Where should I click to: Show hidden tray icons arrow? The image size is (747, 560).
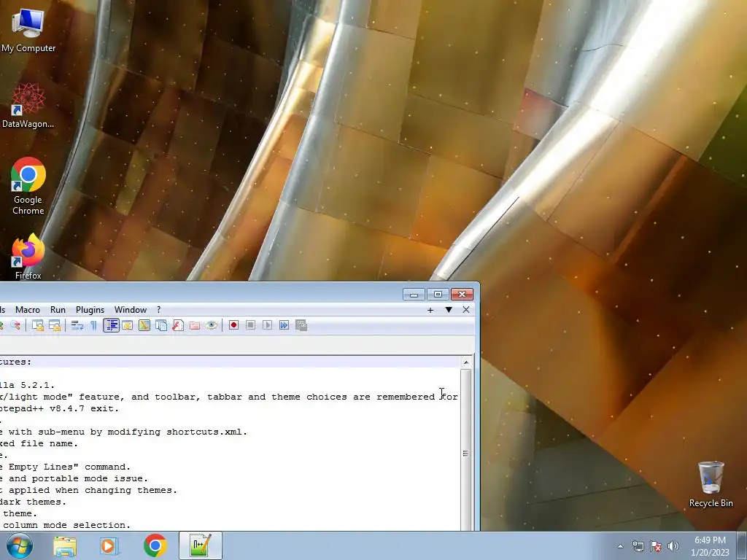tap(620, 546)
